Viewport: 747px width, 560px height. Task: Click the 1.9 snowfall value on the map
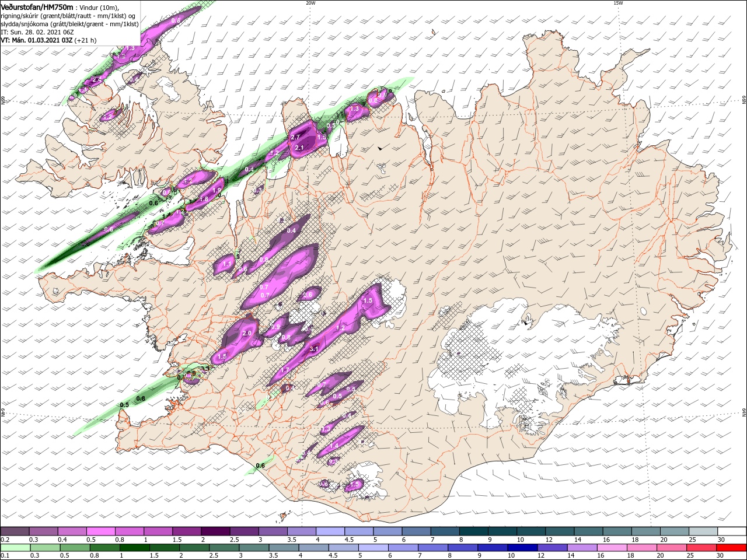point(217,190)
